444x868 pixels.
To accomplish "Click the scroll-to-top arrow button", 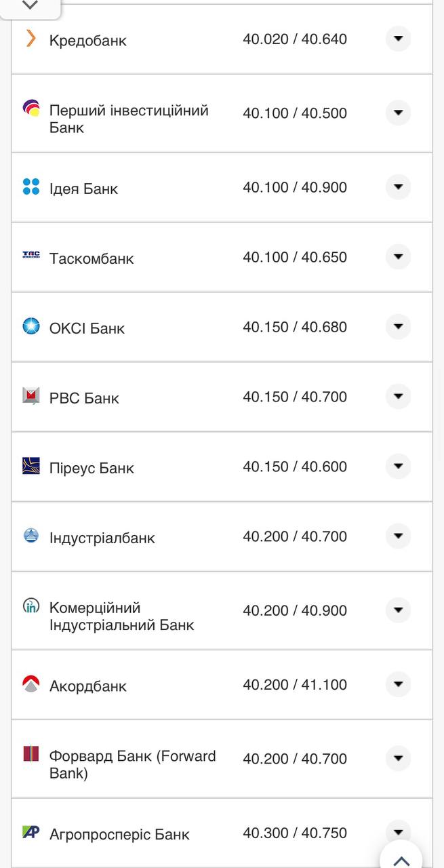I will pos(401,859).
